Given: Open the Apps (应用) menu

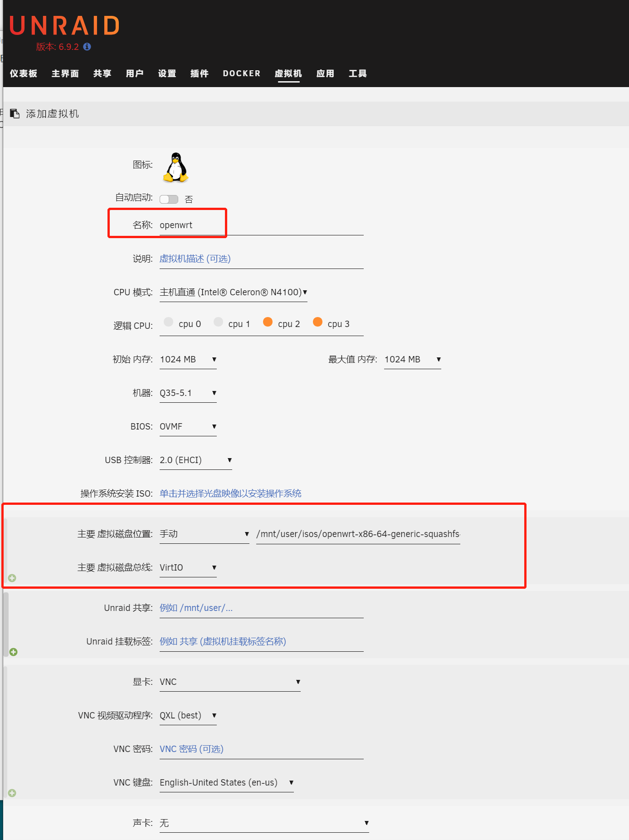Looking at the screenshot, I should click(326, 73).
